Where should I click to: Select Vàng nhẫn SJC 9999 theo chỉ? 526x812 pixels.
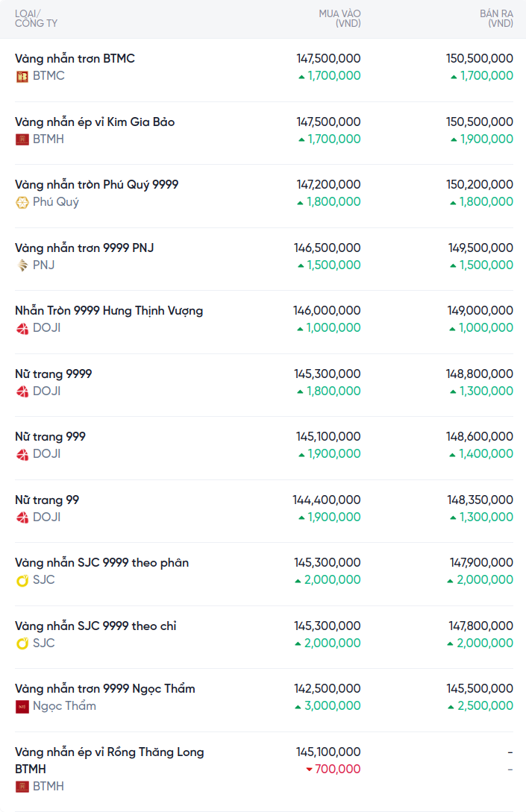96,626
